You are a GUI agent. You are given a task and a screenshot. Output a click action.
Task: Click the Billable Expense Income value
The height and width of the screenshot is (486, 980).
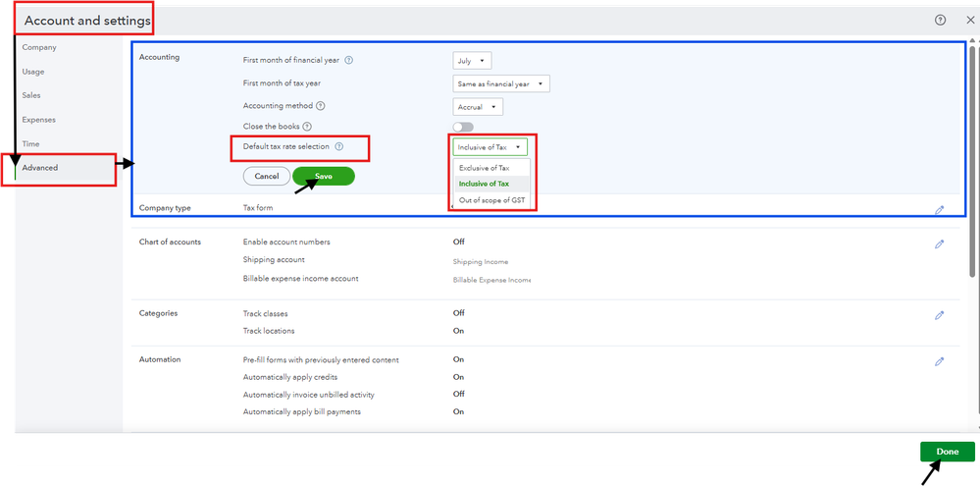tap(491, 280)
